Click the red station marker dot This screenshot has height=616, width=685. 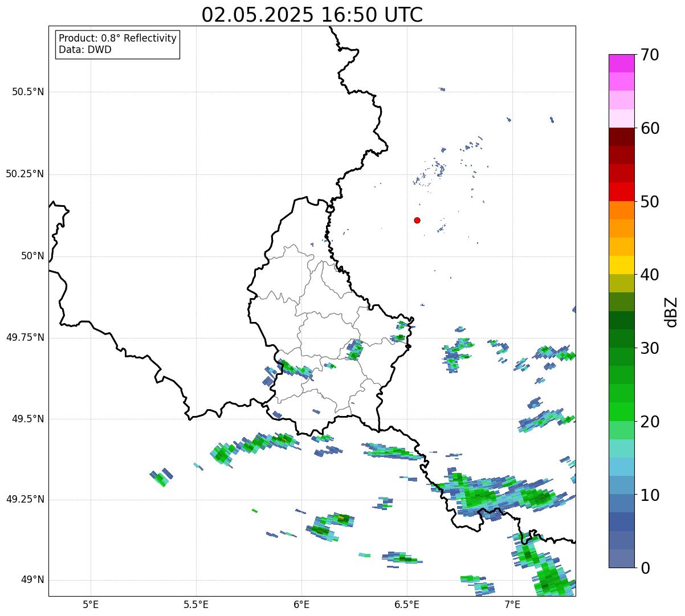coord(417,220)
